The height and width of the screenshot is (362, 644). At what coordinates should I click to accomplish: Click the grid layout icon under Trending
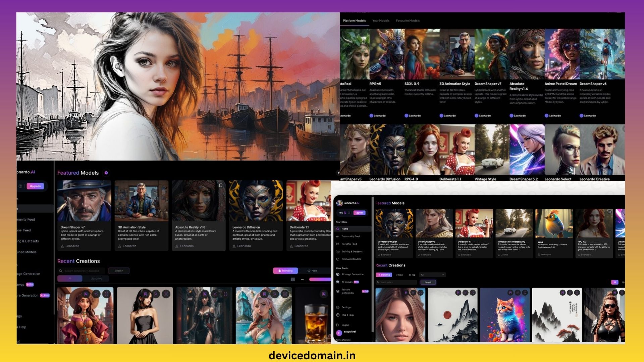(x=293, y=279)
